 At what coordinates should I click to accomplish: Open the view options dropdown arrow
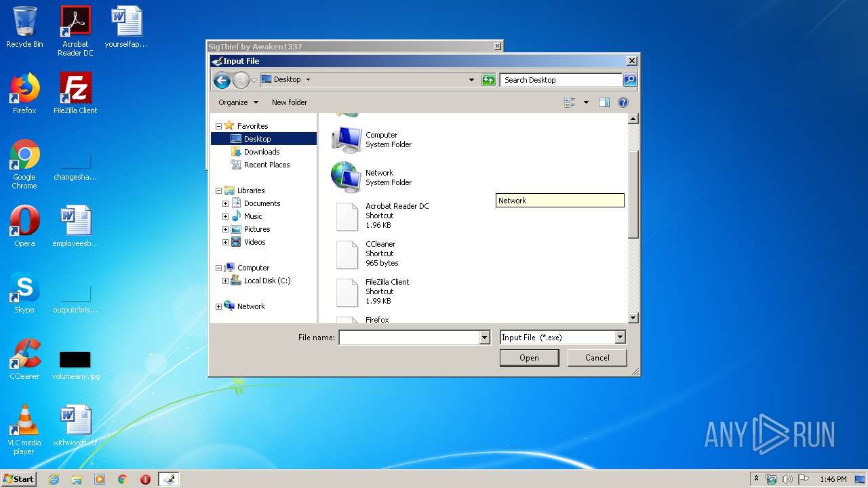click(x=586, y=102)
